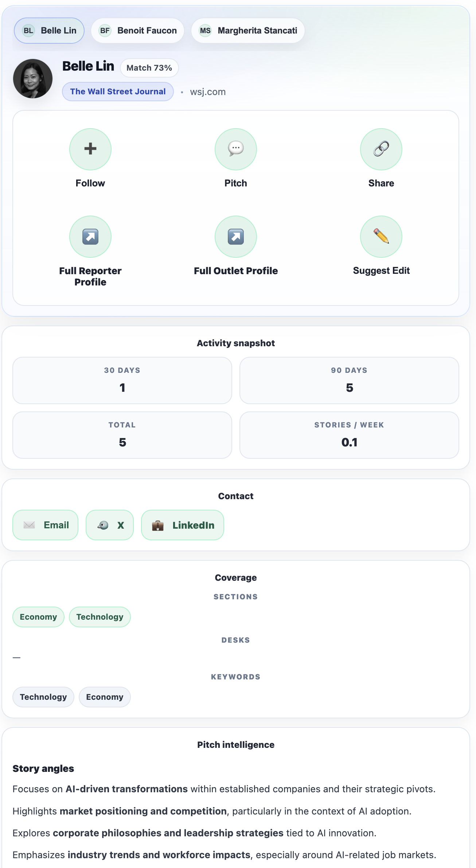Click the Economy keyword chip
This screenshot has height=868, width=476.
click(x=105, y=697)
